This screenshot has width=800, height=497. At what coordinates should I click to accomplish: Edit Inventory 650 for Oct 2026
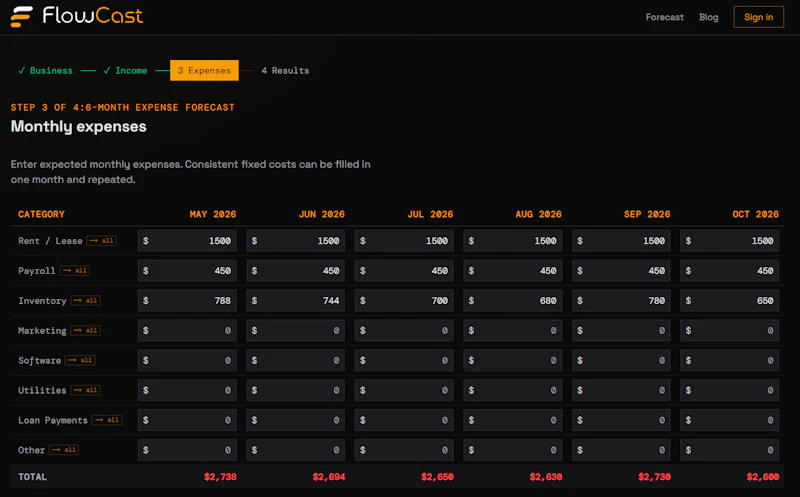tap(730, 301)
